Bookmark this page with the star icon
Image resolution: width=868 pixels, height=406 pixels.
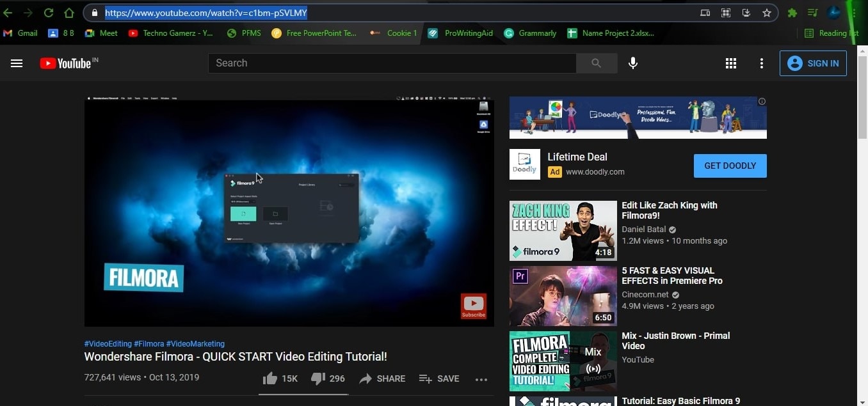pos(767,13)
